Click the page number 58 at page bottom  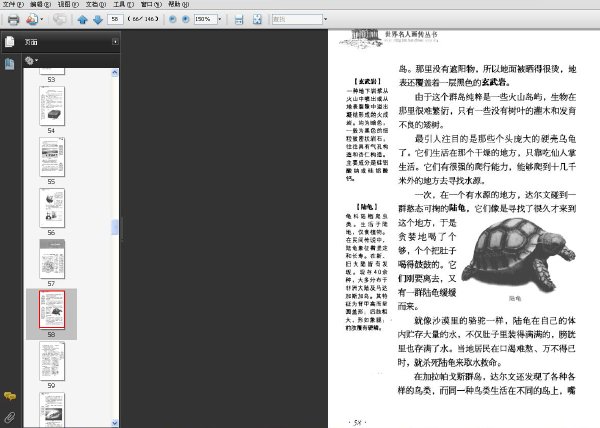(x=357, y=422)
